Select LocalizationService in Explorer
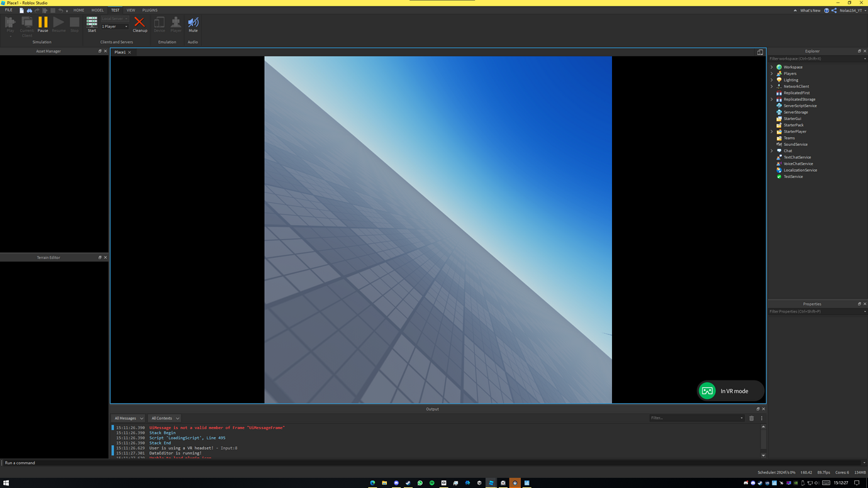868x488 pixels. 800,170
